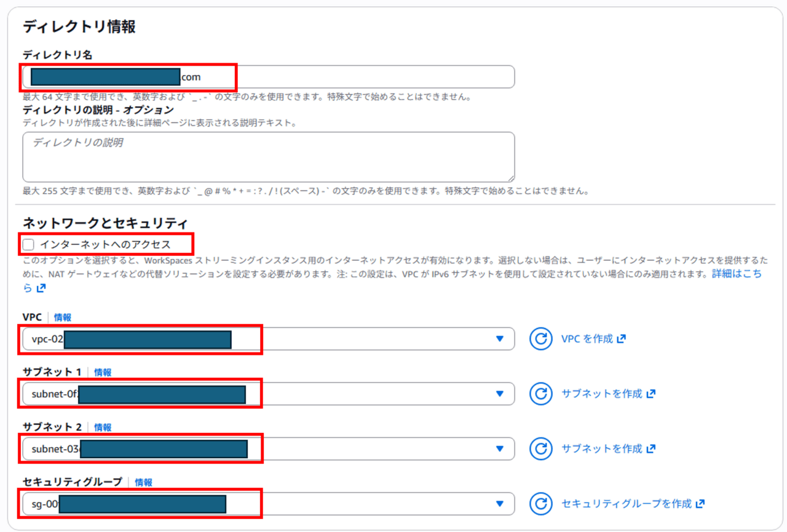
Task: Show 情報 for サブネット 1
Action: pyautogui.click(x=103, y=372)
